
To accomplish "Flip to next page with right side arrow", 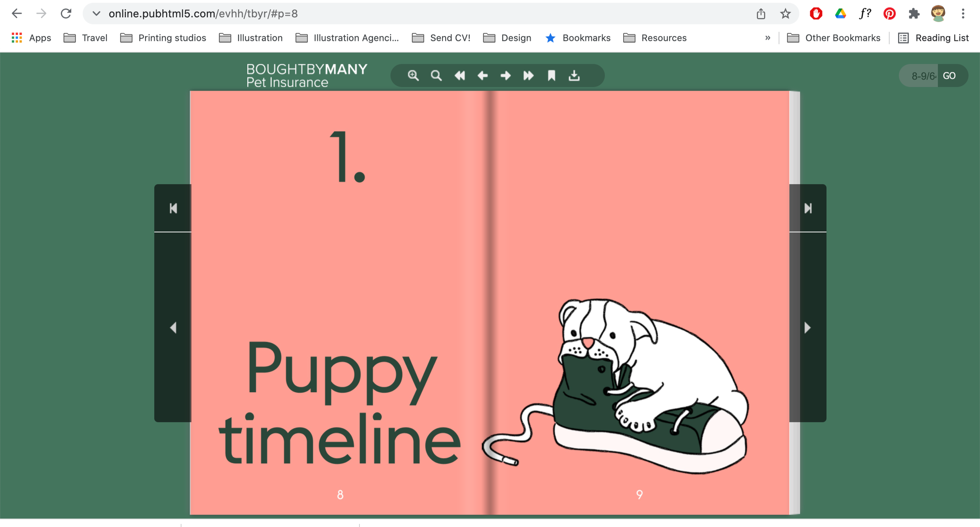I will [x=808, y=328].
